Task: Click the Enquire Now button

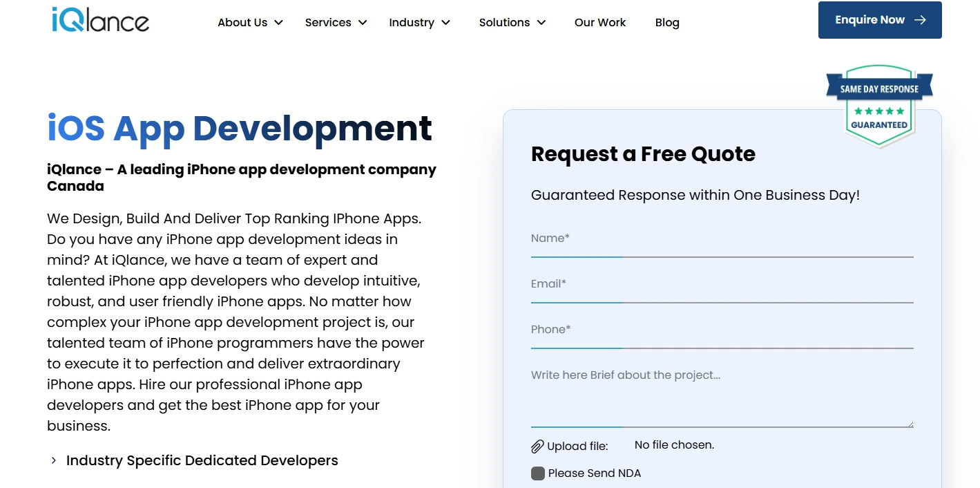Action: 880,20
